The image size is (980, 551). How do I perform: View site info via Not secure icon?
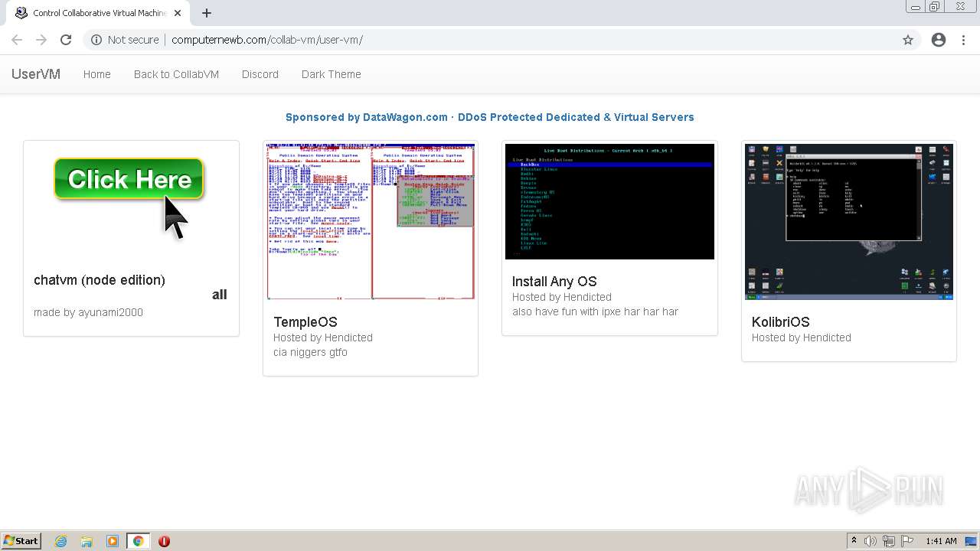coord(96,40)
